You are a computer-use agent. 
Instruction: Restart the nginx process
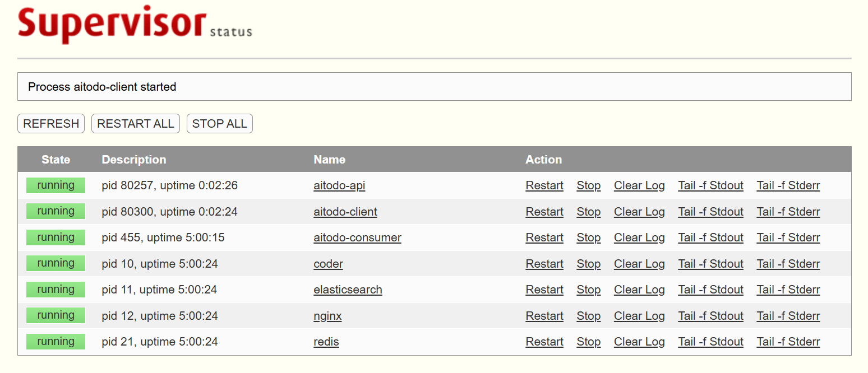pos(544,316)
